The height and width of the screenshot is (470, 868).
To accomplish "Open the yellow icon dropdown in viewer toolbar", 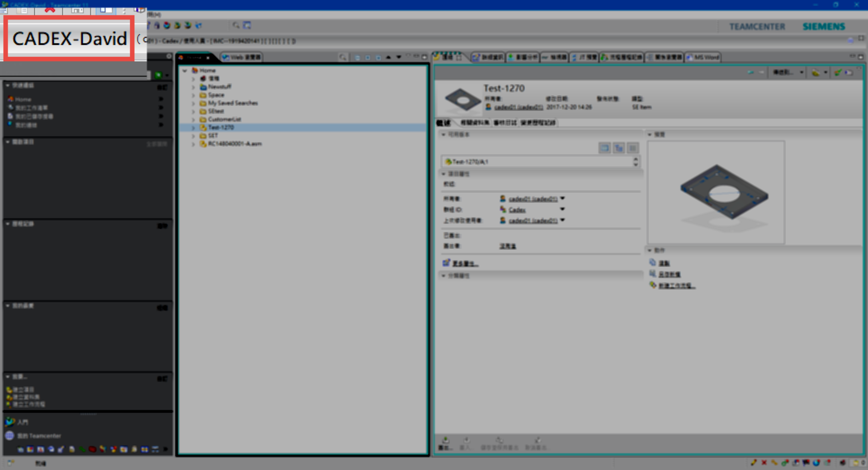I will (826, 72).
